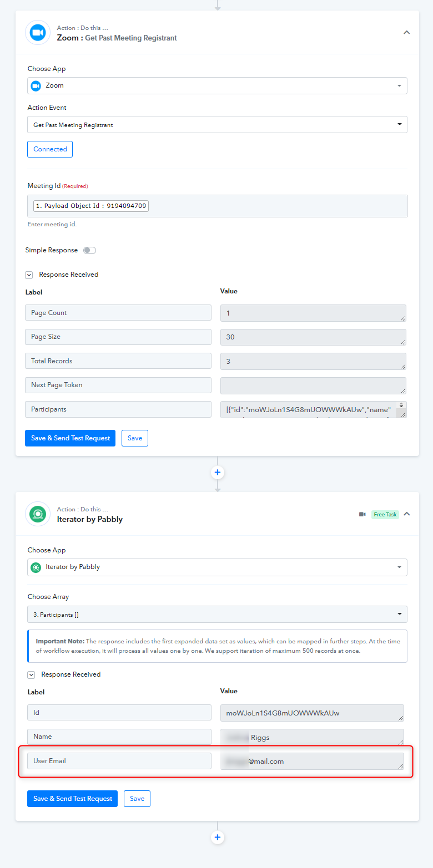
Task: Click the Id value moWJoLn1S4G8mUOWWWkAUw
Action: pos(312,713)
